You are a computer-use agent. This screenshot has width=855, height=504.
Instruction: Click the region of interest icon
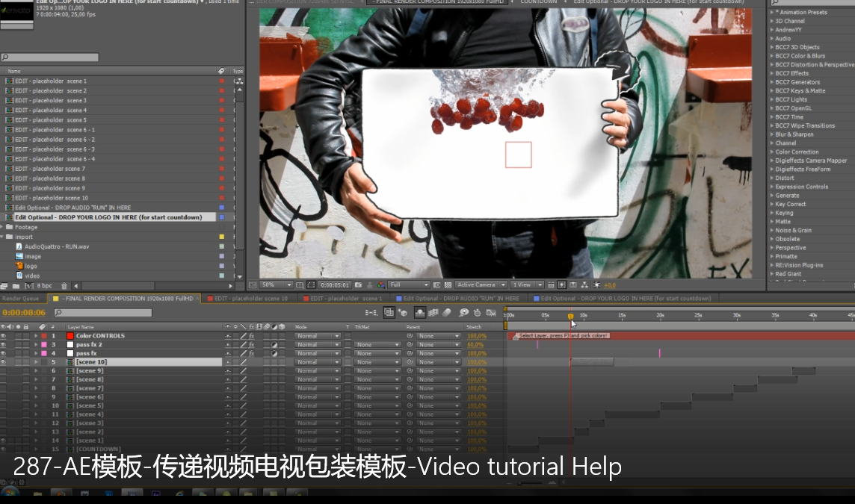pyautogui.click(x=436, y=285)
